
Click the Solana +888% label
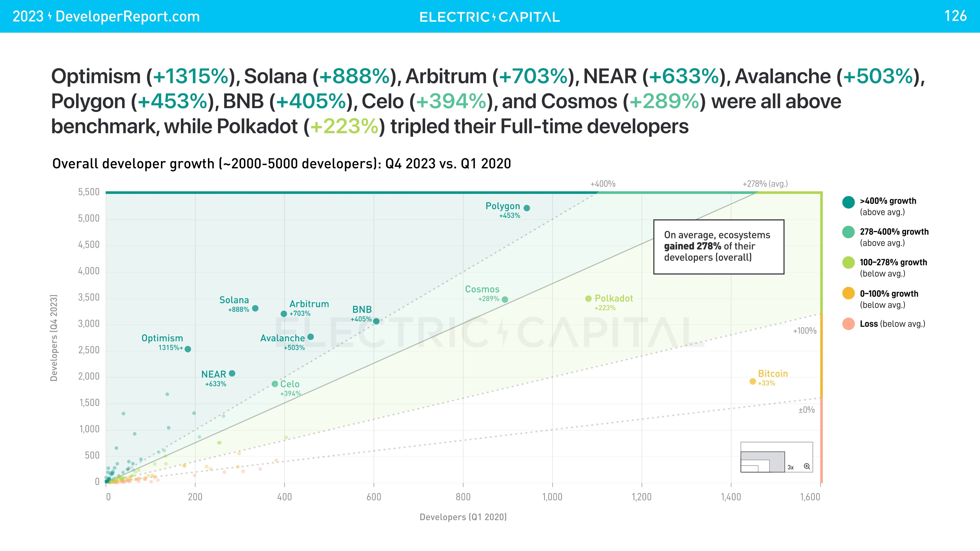click(x=234, y=304)
